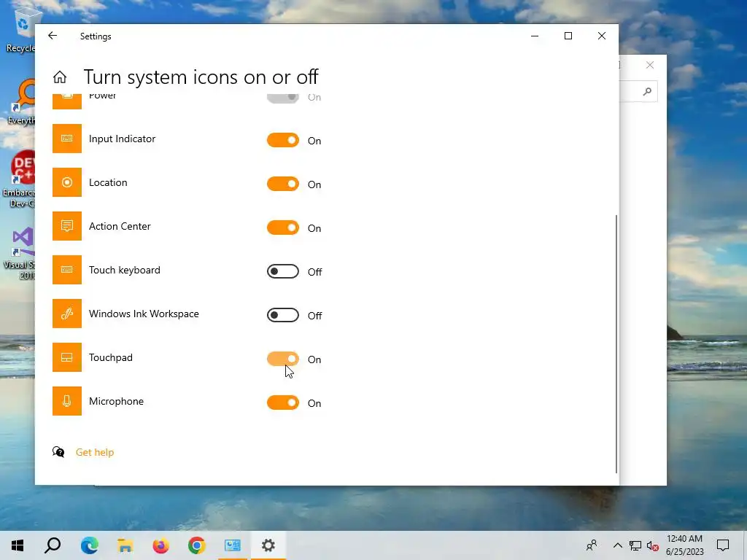Screen dimensions: 747x560
Task: Turn off the Action Center toggle
Action: (x=283, y=227)
